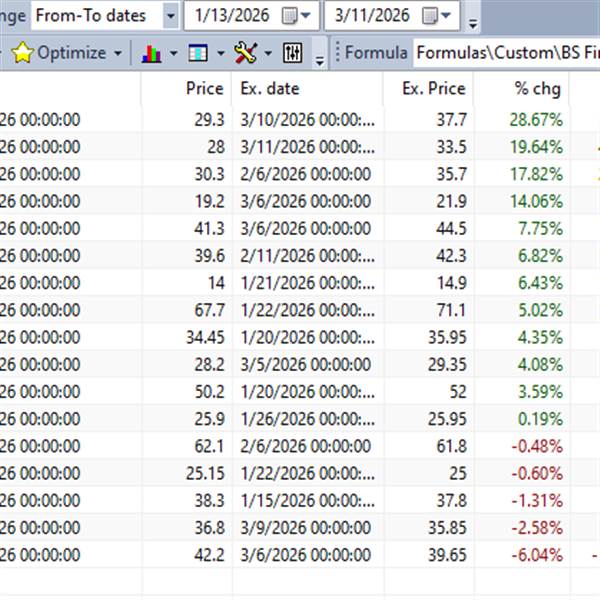Click the wrench and screwdriver settings icon
Image resolution: width=600 pixels, height=600 pixels.
(245, 53)
